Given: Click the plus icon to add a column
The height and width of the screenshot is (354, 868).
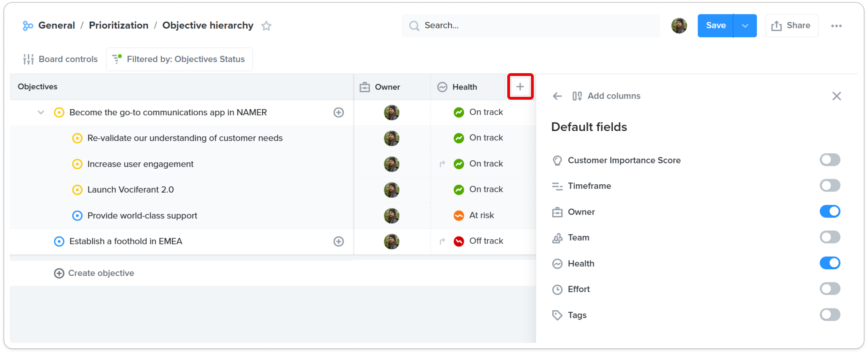Looking at the screenshot, I should point(520,87).
